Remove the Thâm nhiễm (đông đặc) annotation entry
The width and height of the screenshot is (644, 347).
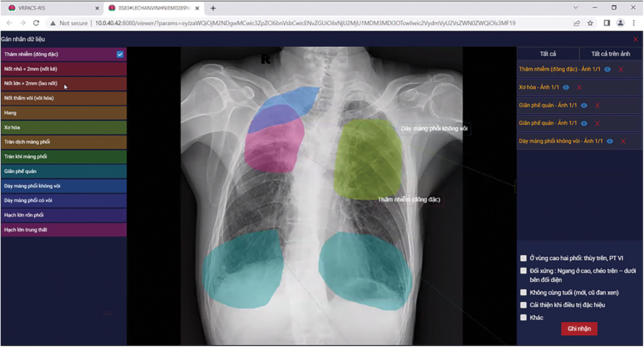621,69
